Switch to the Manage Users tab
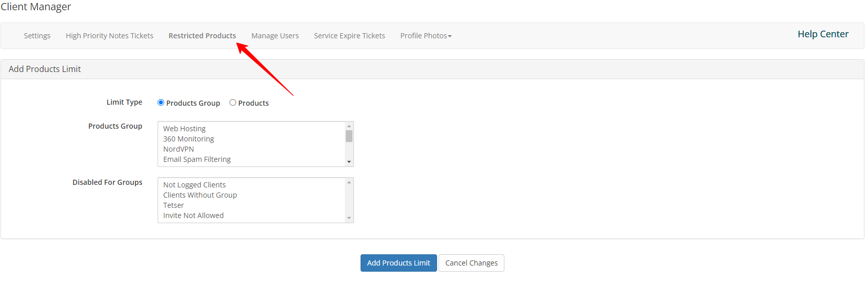Screen dimensions: 868x288 pos(275,36)
